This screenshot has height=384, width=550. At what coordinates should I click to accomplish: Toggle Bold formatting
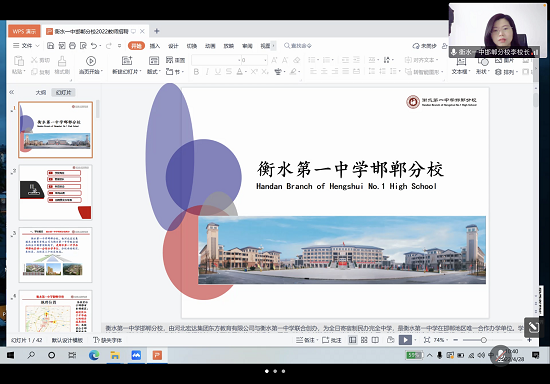(x=196, y=72)
